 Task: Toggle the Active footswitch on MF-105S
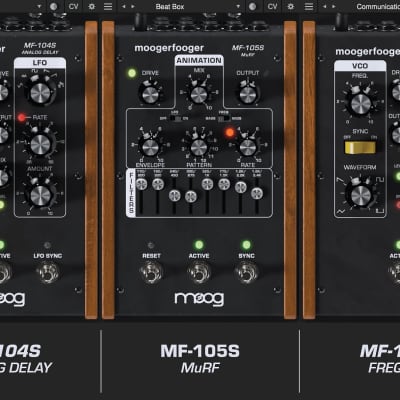tap(199, 272)
